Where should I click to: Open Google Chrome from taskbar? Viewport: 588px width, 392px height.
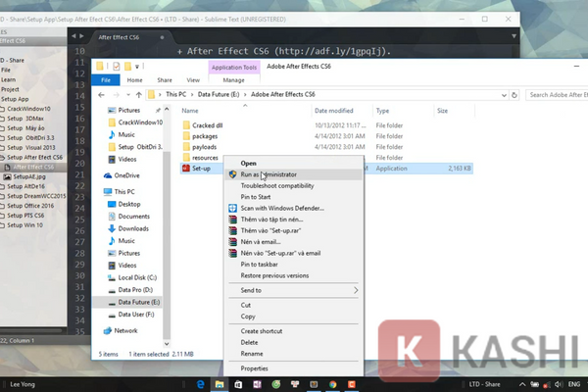click(332, 384)
